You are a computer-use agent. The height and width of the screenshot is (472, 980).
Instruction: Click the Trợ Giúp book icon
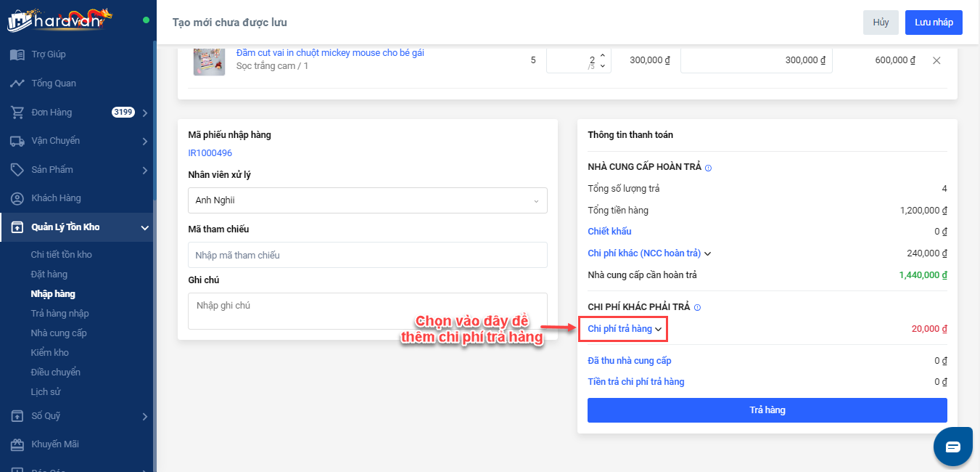coord(17,54)
